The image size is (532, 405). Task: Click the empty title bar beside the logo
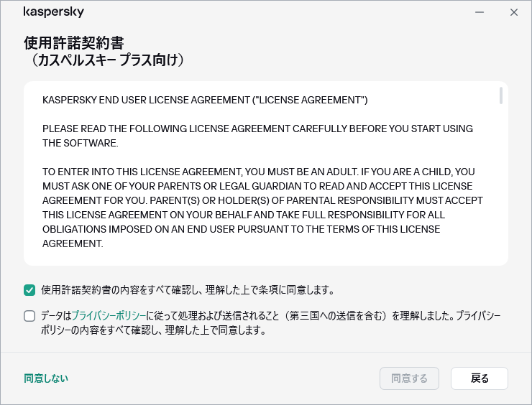click(x=273, y=12)
